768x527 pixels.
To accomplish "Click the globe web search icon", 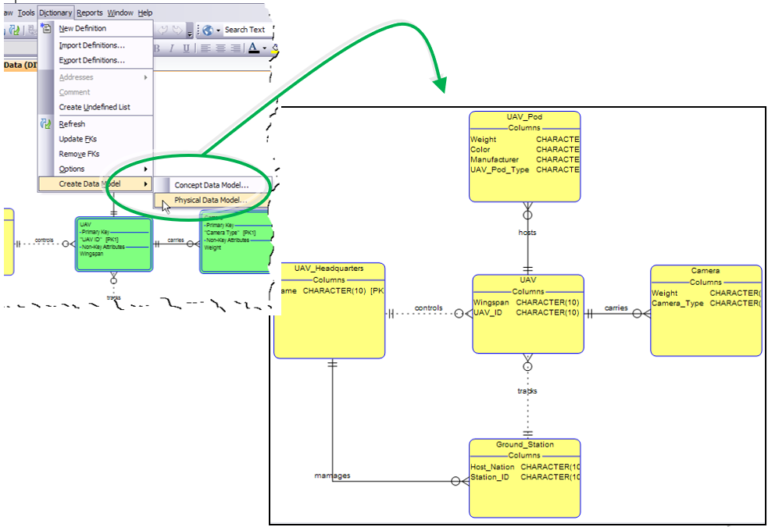I will pyautogui.click(x=206, y=30).
